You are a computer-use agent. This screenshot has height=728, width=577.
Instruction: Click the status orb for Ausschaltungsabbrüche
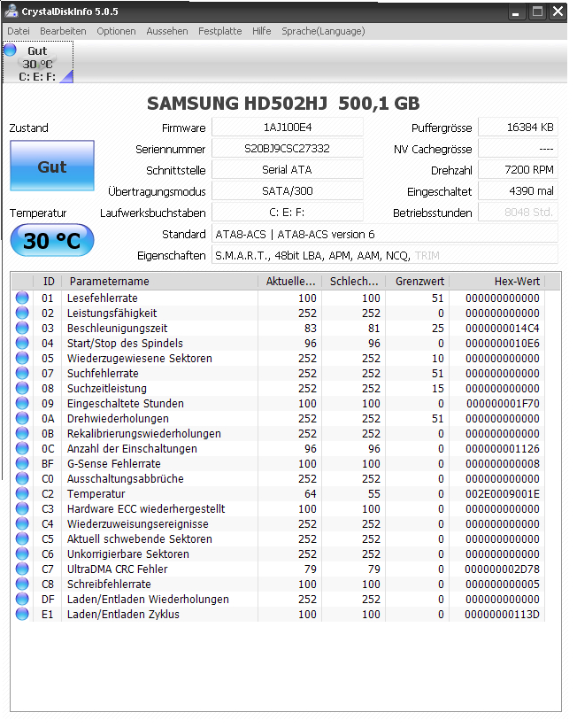pos(22,478)
